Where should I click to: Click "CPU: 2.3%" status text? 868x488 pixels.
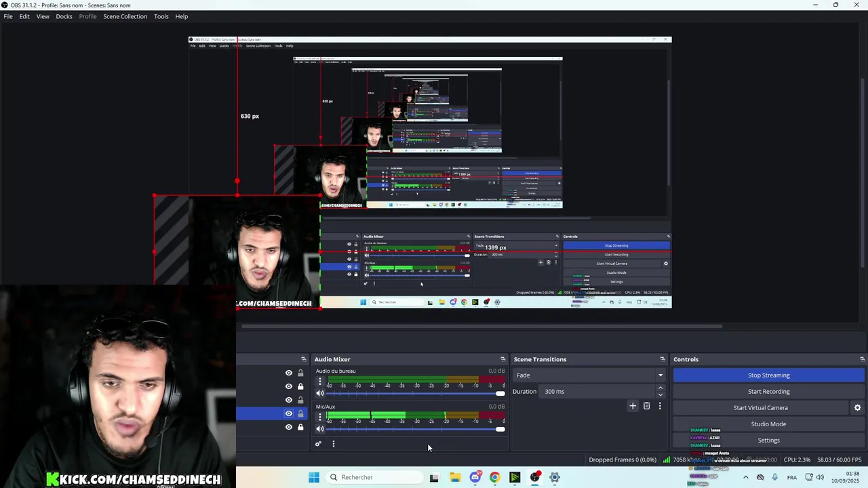point(797,460)
